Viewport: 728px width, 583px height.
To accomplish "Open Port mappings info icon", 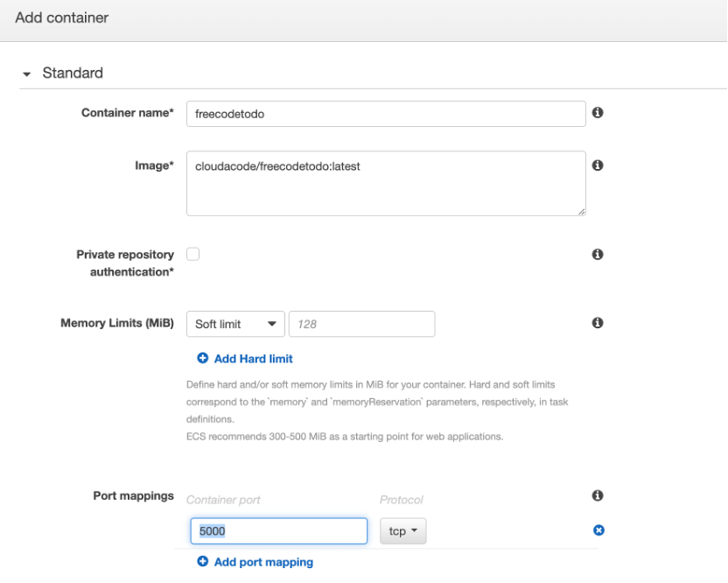I will click(x=598, y=495).
